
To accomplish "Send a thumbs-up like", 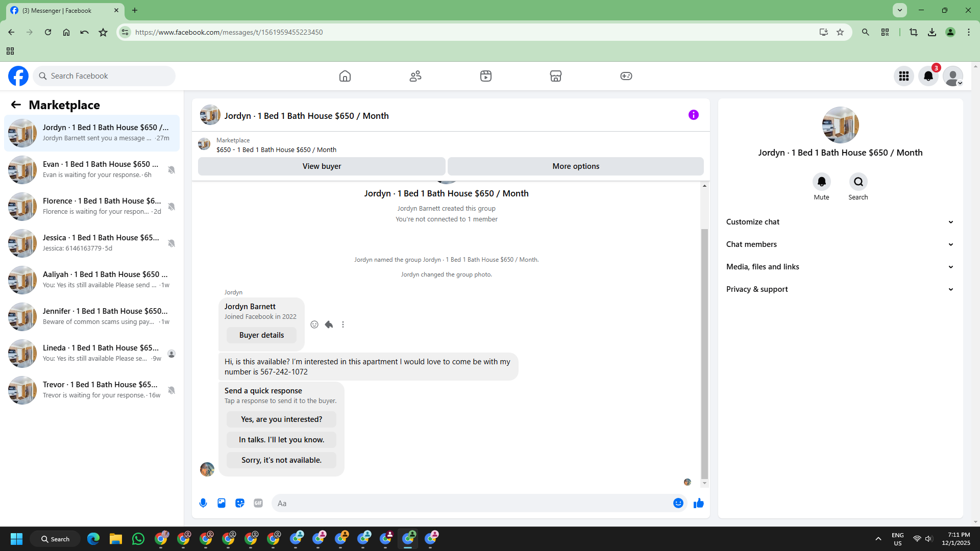I will [x=699, y=503].
